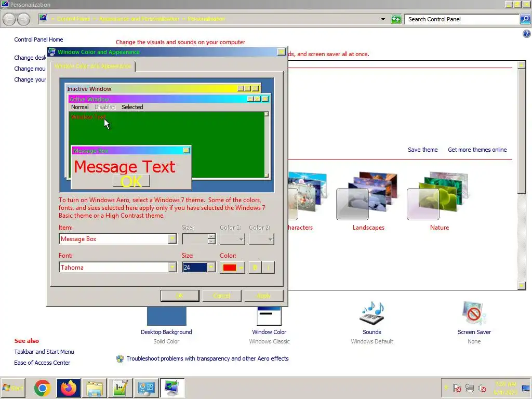Click Control Panel in breadcrumb
The image size is (532, 399).
pos(73,19)
